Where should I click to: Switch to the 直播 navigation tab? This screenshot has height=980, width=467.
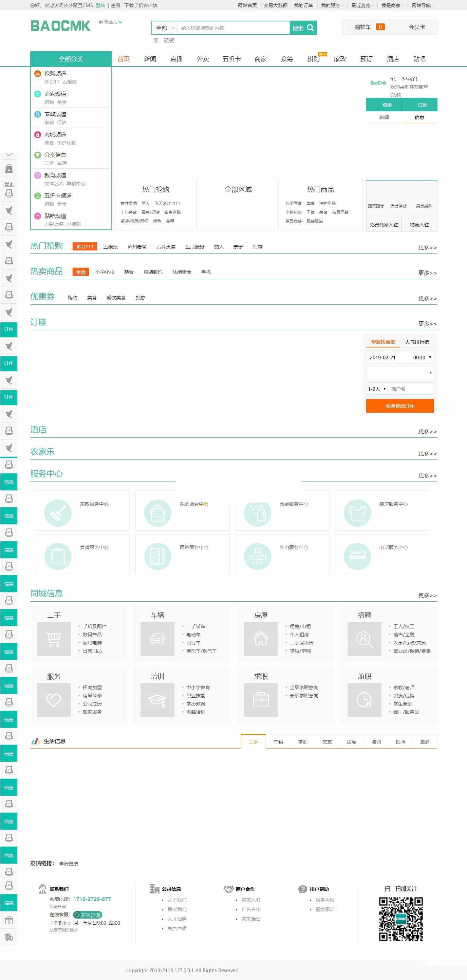click(176, 59)
